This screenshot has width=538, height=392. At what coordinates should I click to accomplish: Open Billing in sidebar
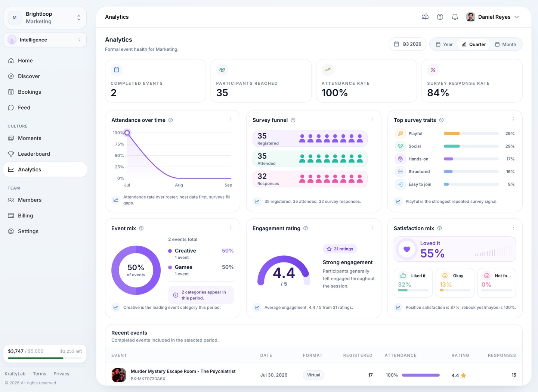(x=45, y=216)
